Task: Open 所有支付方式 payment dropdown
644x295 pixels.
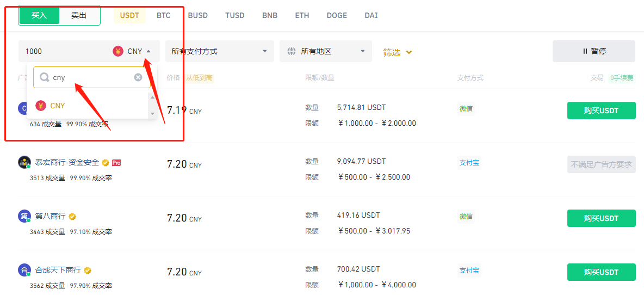Action: (219, 51)
